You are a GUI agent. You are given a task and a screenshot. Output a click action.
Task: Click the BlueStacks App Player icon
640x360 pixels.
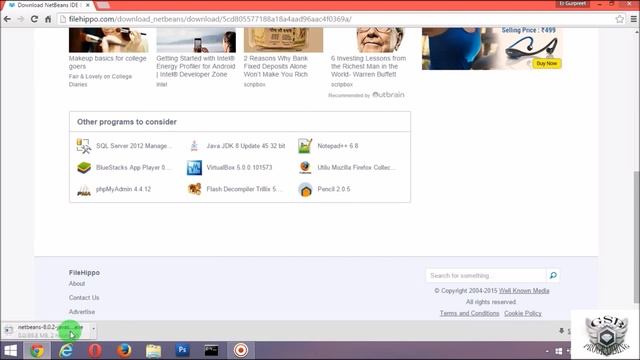[x=84, y=167]
